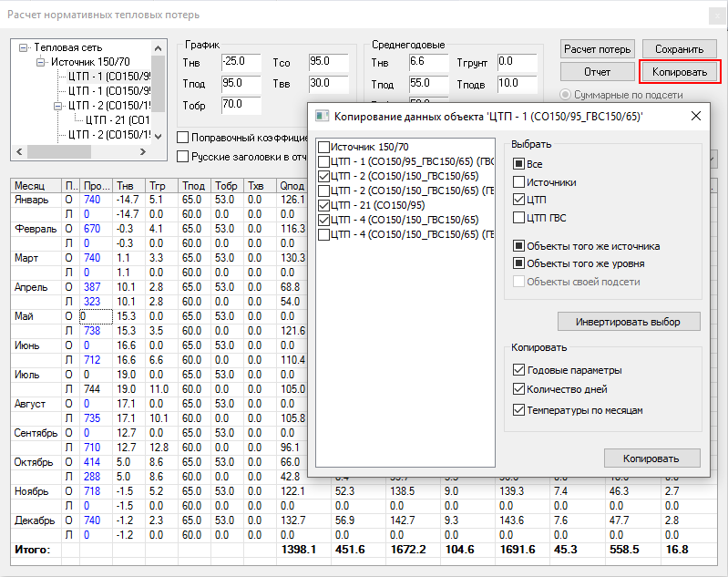
Task: Close the copy data dialog
Action: click(695, 116)
